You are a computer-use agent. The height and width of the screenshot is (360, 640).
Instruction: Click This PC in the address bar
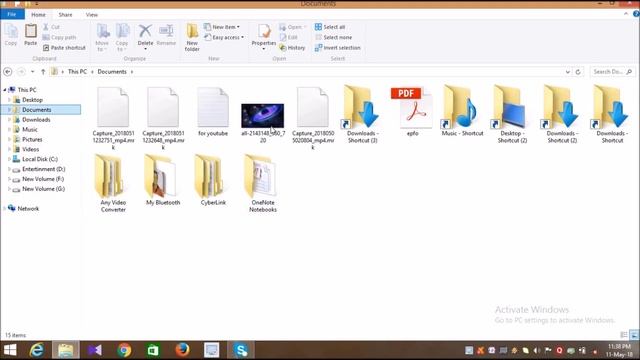[x=78, y=72]
